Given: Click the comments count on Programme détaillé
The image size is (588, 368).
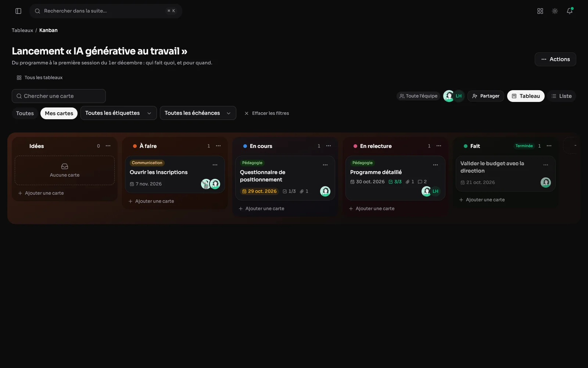Looking at the screenshot, I should tap(422, 182).
